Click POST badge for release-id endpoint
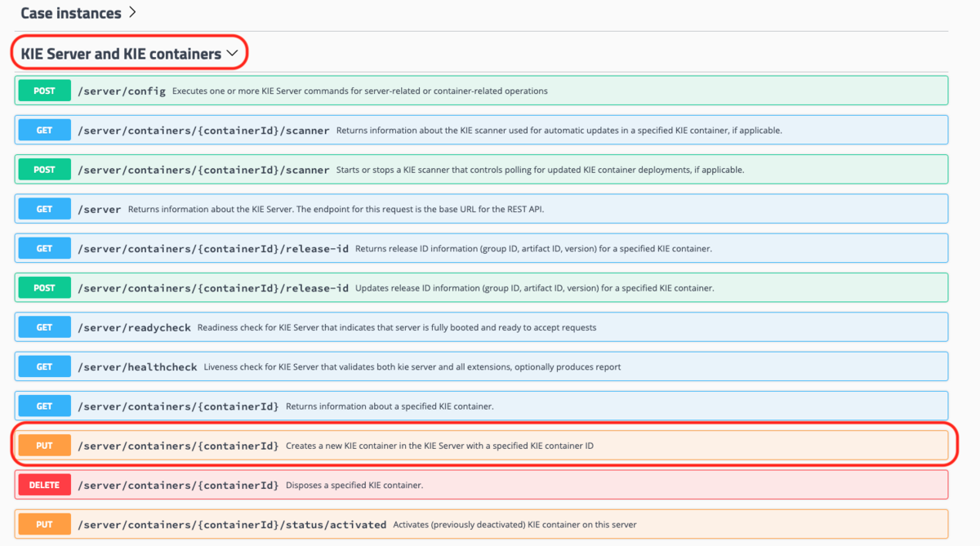The width and height of the screenshot is (980, 546). 44,288
